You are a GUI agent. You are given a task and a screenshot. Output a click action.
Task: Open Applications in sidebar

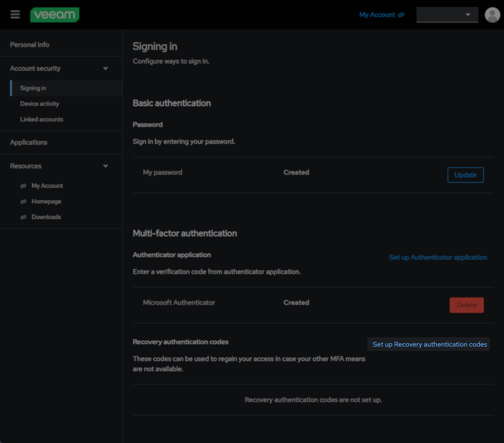click(x=29, y=142)
